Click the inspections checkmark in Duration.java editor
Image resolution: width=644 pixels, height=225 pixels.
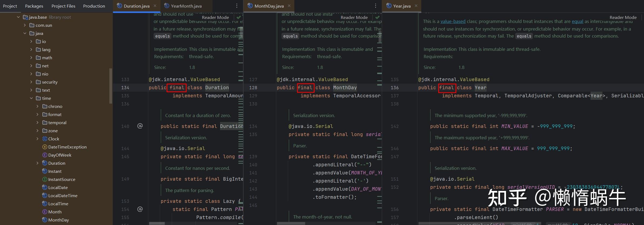point(239,17)
